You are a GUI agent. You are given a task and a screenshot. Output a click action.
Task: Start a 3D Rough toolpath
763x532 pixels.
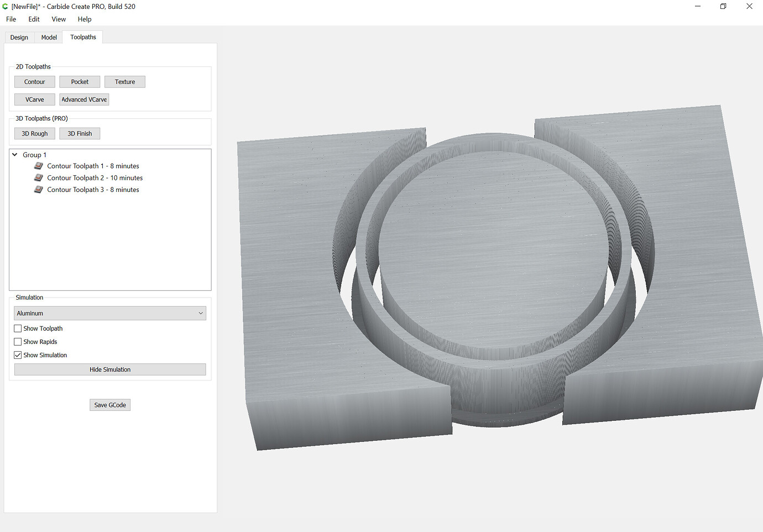coord(34,133)
